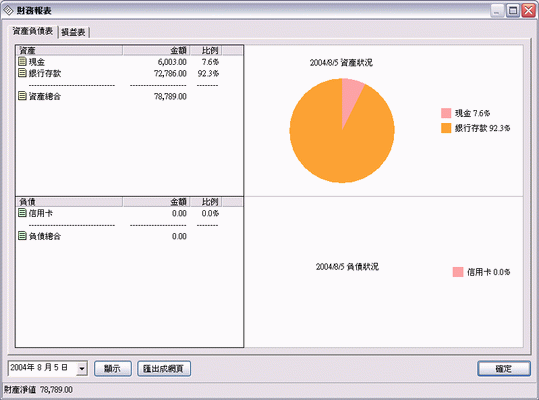Select the 資產負債表 tab
The height and width of the screenshot is (400, 539).
33,31
